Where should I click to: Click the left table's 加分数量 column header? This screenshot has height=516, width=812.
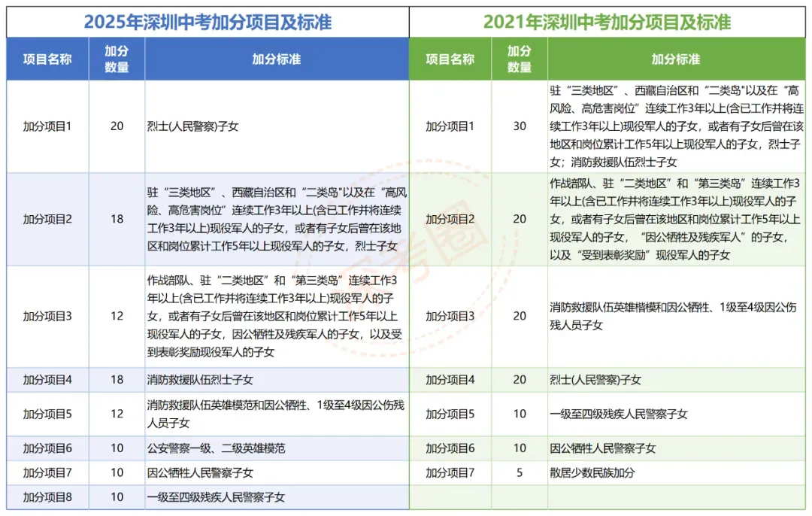[115, 59]
